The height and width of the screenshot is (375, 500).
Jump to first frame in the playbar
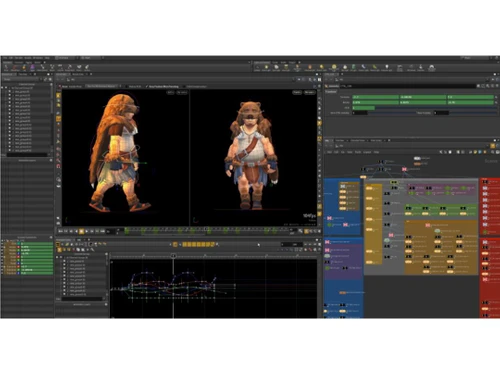click(60, 231)
